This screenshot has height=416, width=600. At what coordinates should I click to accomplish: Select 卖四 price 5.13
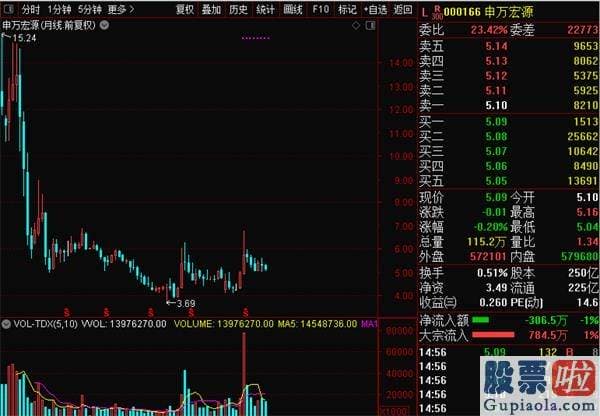[496, 61]
